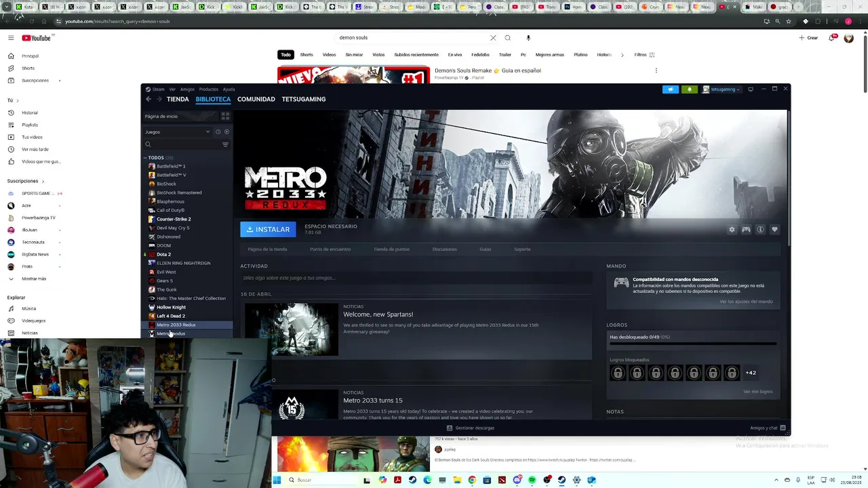Screen dimensions: 868x488
Task: Show game information icon
Action: pos(760,230)
